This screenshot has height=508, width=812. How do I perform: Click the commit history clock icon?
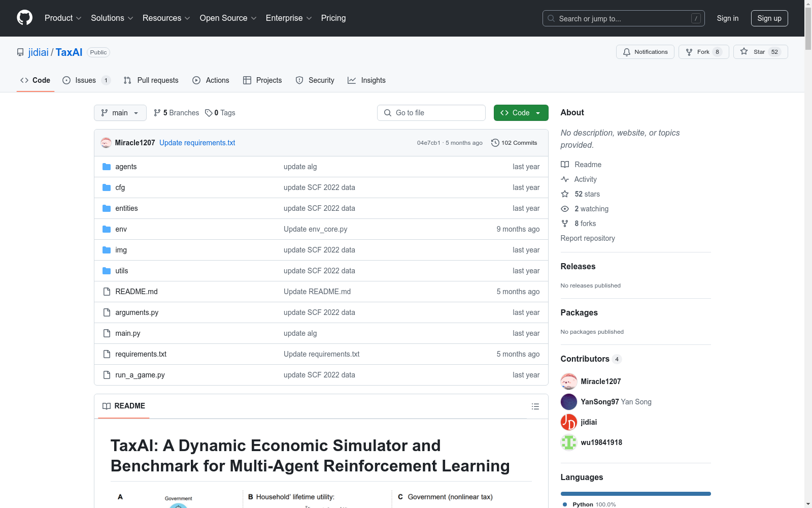coord(495,143)
